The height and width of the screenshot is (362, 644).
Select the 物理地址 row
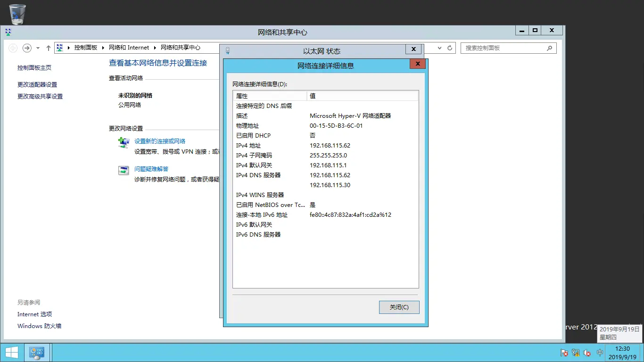(x=326, y=126)
